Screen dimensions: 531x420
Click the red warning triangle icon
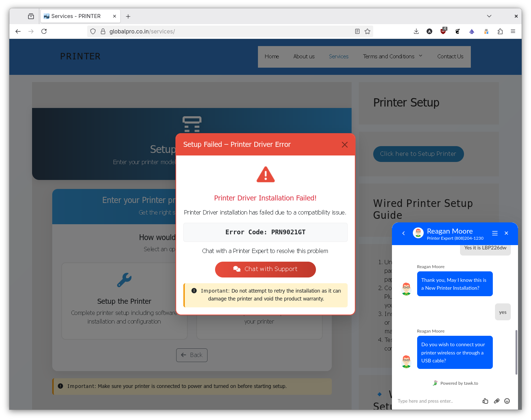click(265, 175)
